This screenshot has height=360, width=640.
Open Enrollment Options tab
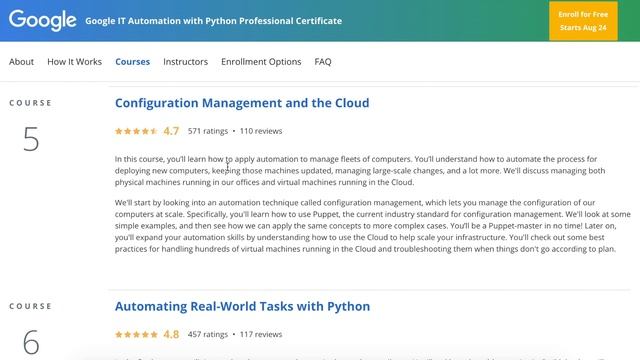[x=261, y=62]
